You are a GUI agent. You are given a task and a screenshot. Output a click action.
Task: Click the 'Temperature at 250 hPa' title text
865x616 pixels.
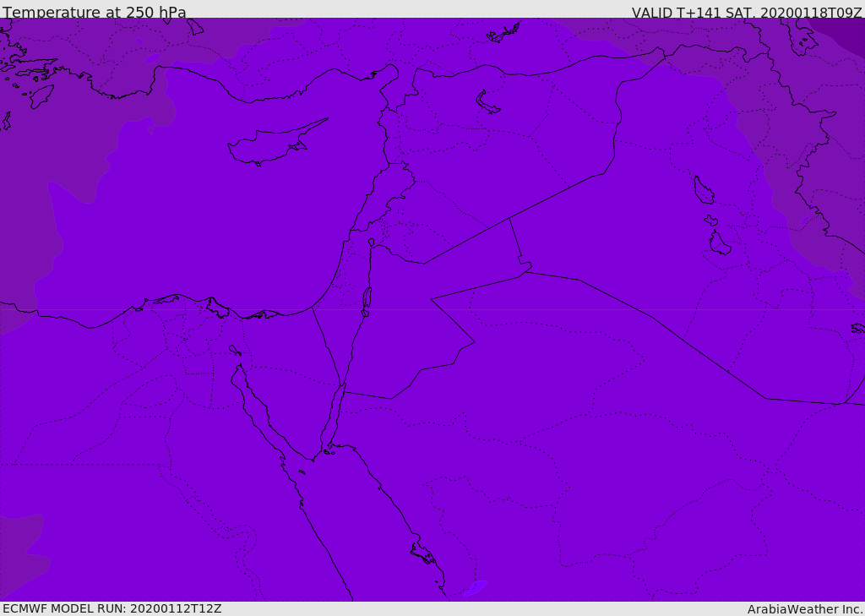click(95, 12)
